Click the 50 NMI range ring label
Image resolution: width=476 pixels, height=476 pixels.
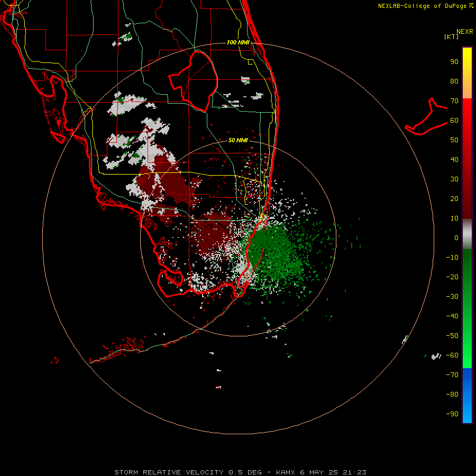tap(238, 140)
